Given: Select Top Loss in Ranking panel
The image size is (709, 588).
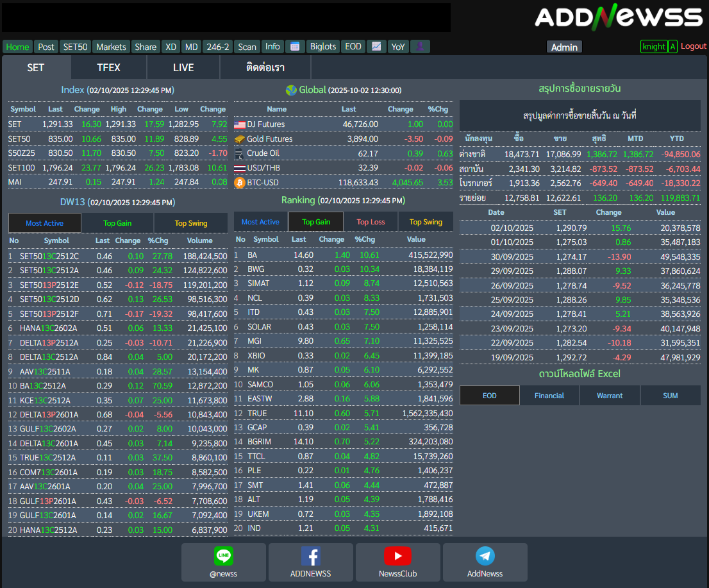Looking at the screenshot, I should pyautogui.click(x=371, y=222).
